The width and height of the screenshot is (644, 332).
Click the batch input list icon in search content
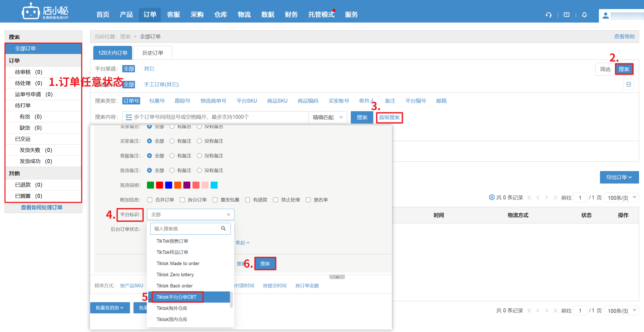tap(128, 117)
